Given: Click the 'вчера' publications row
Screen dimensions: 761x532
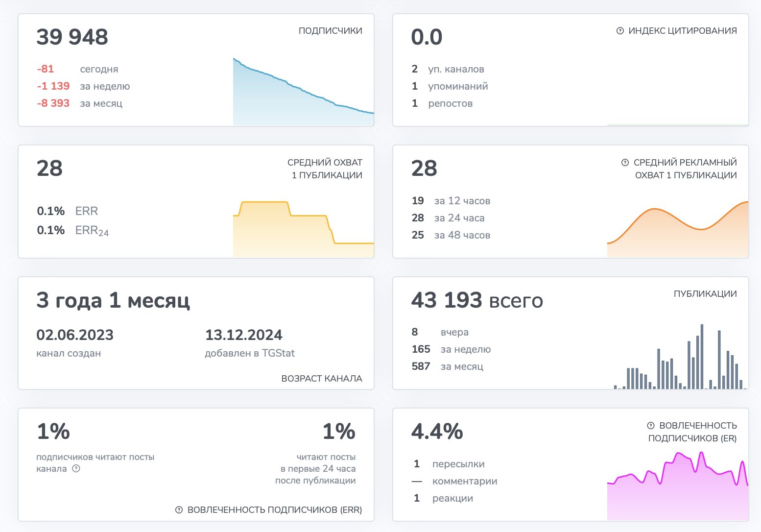Looking at the screenshot, I should pos(440,332).
